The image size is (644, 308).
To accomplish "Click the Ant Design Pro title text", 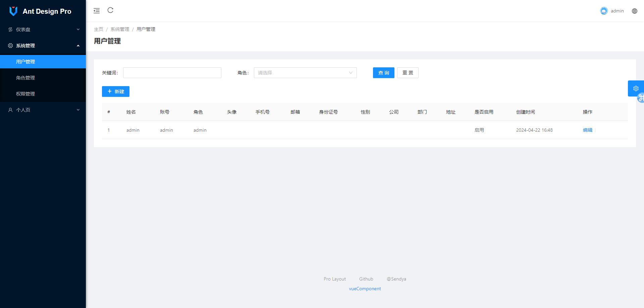I will [x=47, y=11].
